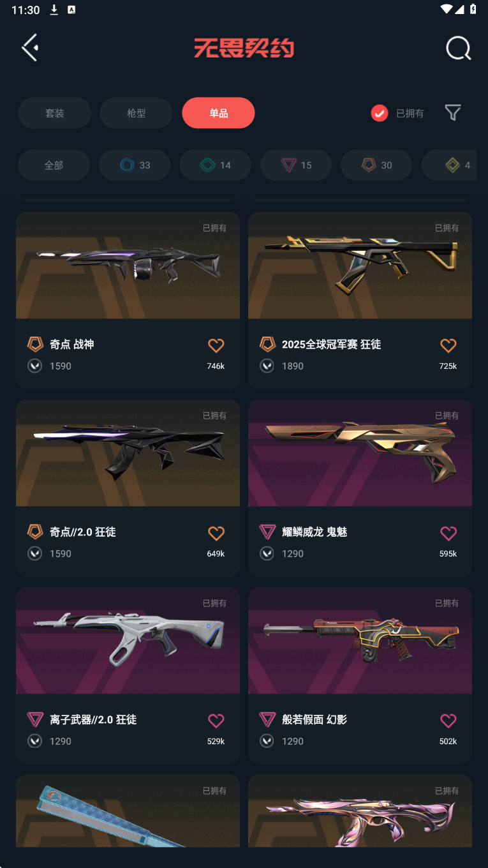Tap the back arrow icon
The image size is (488, 868).
click(x=30, y=48)
